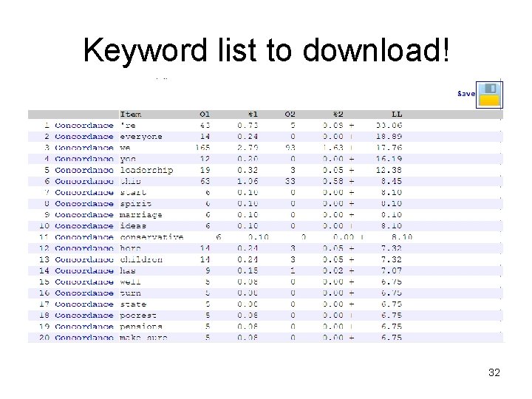
Task: Open Concordance link for state
Action: (84, 304)
